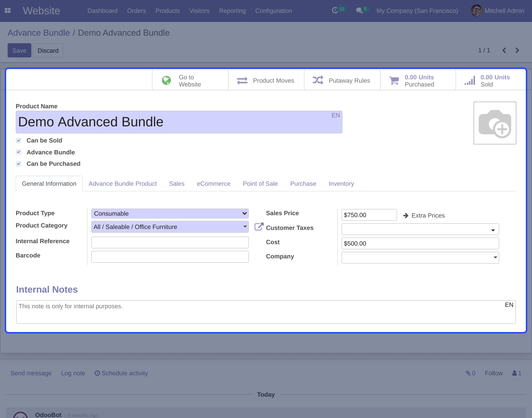The image size is (532, 418).
Task: Go to next record arrow
Action: 517,50
